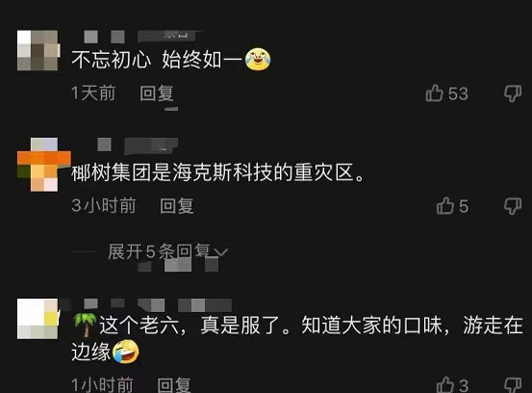The height and width of the screenshot is (393, 532).
Task: Open the first commenter's pixelated avatar
Action: [38, 51]
